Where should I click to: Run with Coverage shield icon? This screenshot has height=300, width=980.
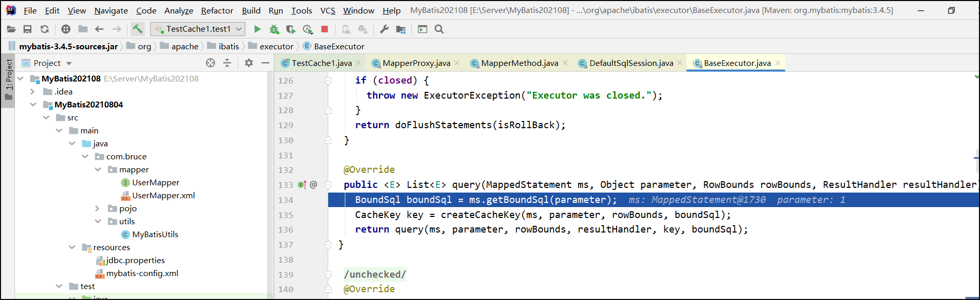click(x=291, y=30)
